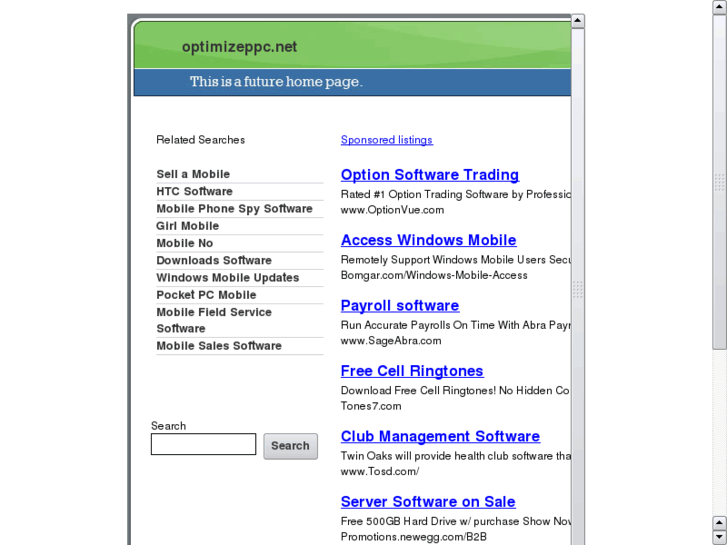This screenshot has height=545, width=727.
Task: Select Mobile Phone Spy Software search
Action: (x=234, y=208)
